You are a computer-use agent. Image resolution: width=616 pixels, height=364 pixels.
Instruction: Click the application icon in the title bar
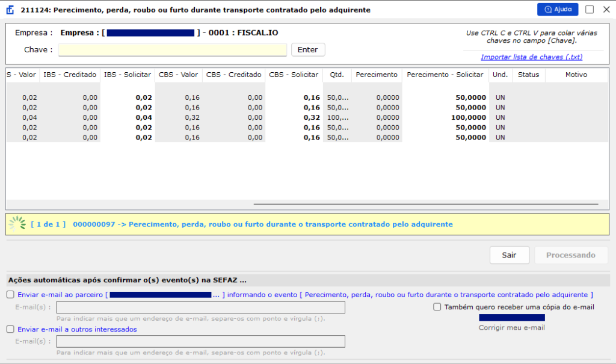tap(10, 10)
